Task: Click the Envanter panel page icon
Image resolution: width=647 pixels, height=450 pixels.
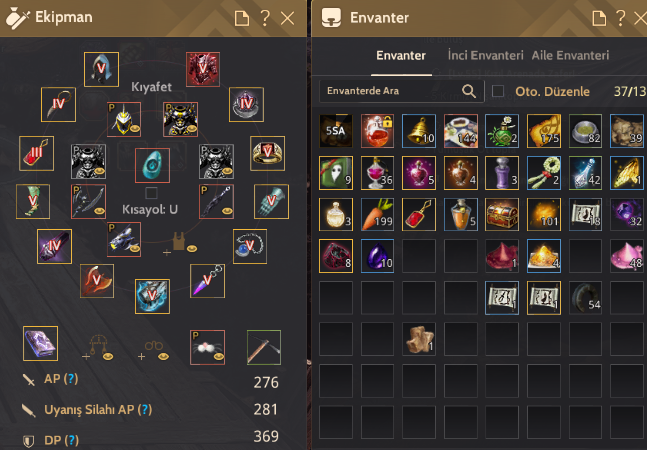Action: pyautogui.click(x=599, y=18)
